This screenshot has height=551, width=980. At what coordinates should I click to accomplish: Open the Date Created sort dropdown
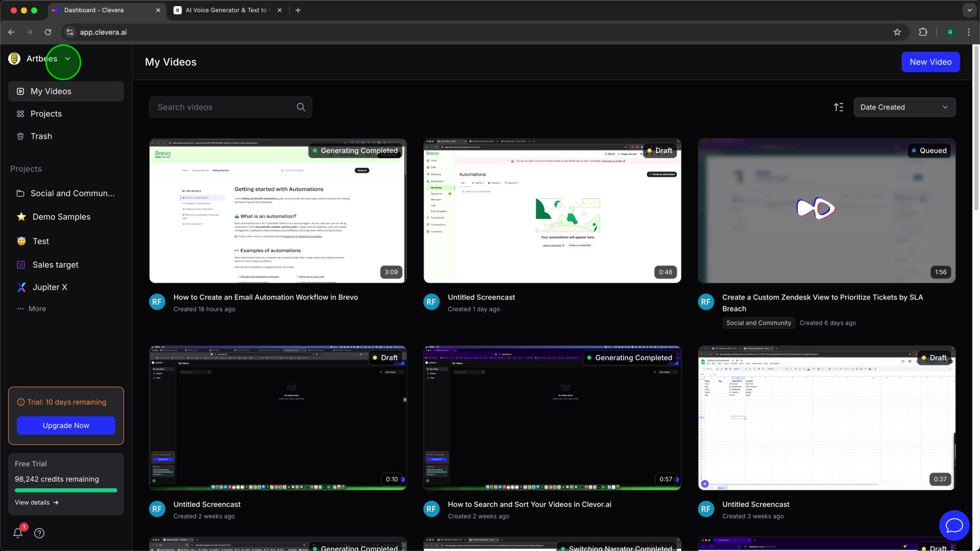[904, 107]
